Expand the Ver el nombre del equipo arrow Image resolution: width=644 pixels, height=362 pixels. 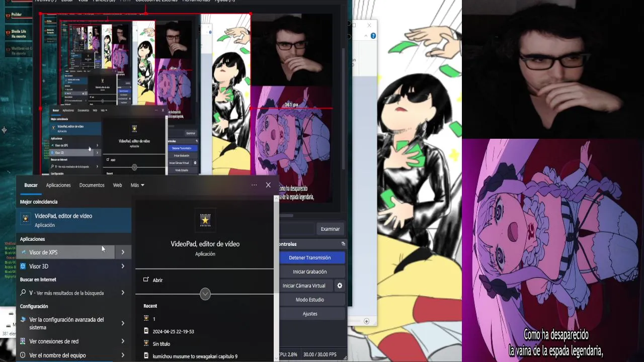coord(123,355)
